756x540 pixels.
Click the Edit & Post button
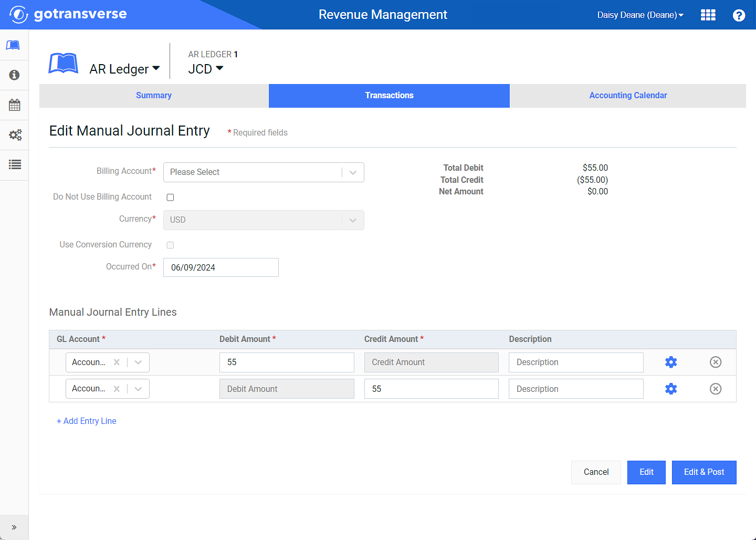pyautogui.click(x=704, y=472)
